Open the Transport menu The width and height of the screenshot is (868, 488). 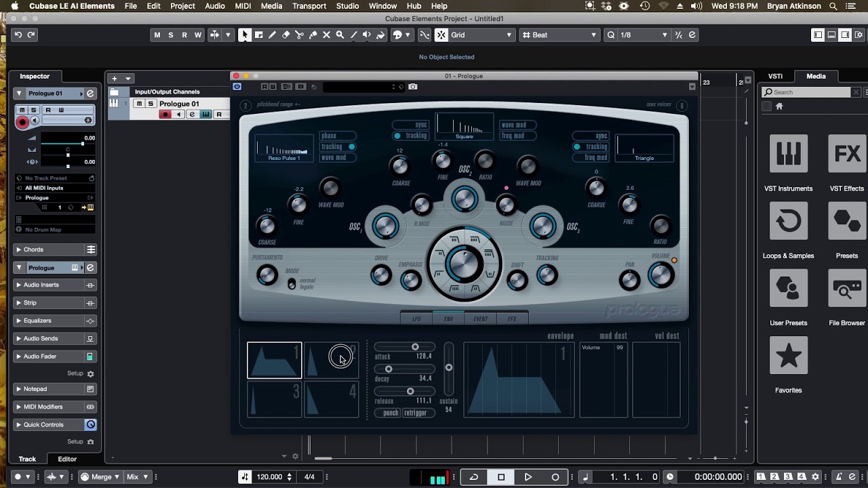(309, 6)
